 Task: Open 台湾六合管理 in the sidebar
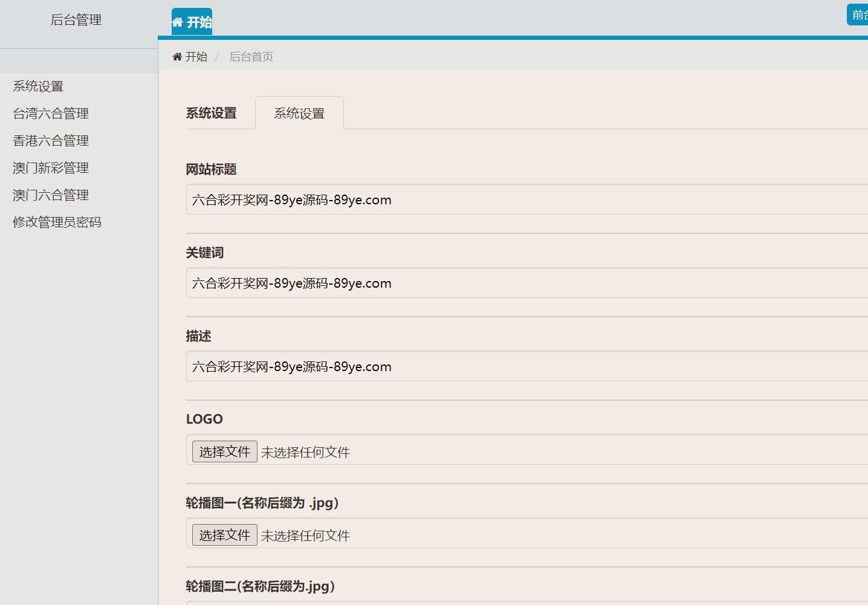[x=51, y=114]
